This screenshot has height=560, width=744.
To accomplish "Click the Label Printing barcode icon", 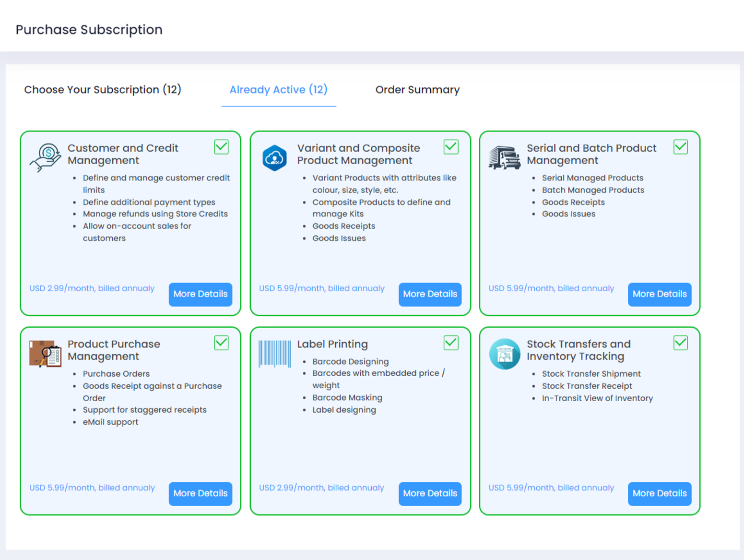I will (x=274, y=354).
